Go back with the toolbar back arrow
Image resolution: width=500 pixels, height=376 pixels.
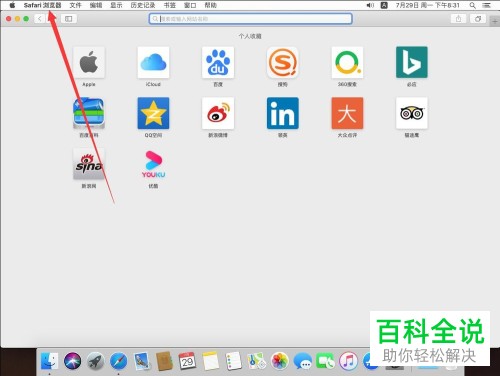39,19
